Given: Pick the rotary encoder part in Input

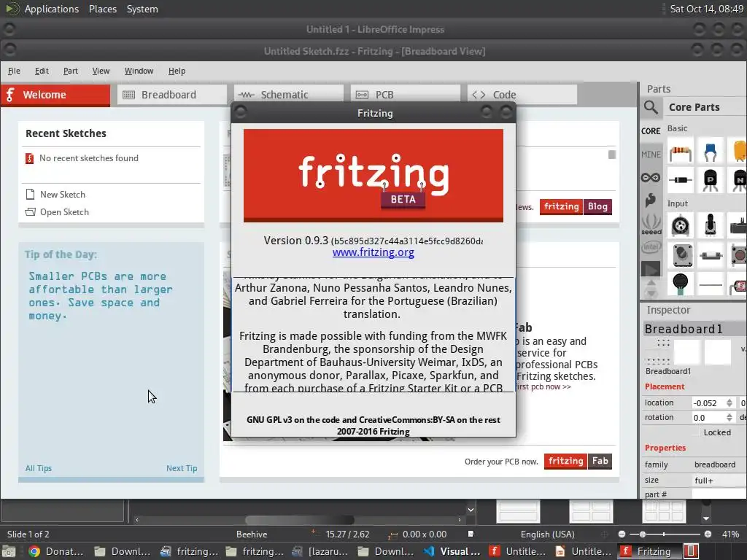Looking at the screenshot, I should [681, 225].
